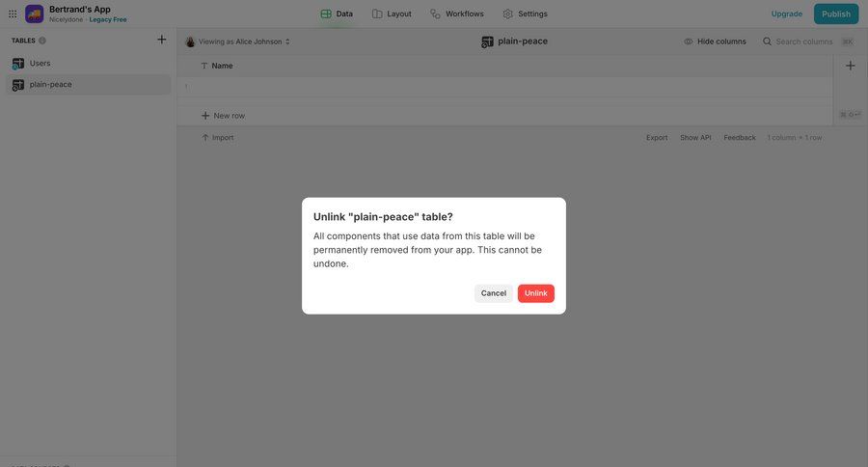Open the Workflows tab
868x467 pixels.
[x=457, y=14]
